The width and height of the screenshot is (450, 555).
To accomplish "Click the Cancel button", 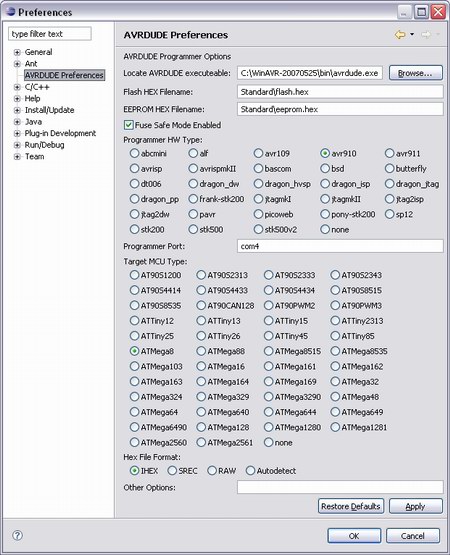I will click(x=413, y=536).
